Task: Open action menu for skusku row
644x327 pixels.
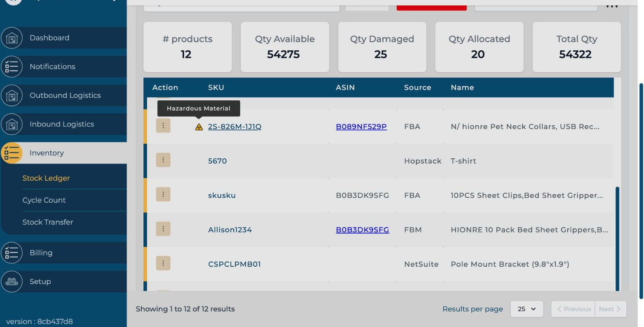Action: tap(163, 195)
